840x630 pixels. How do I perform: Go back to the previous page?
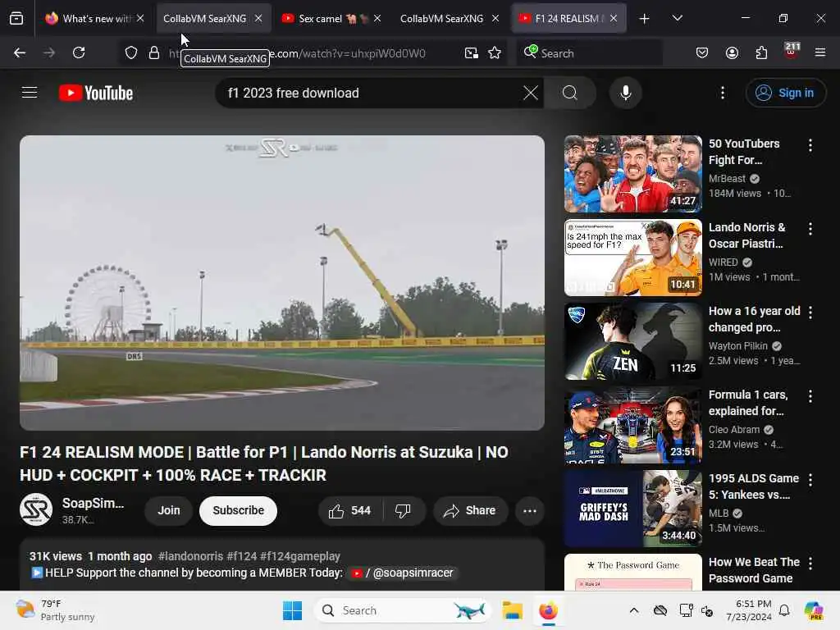click(20, 52)
